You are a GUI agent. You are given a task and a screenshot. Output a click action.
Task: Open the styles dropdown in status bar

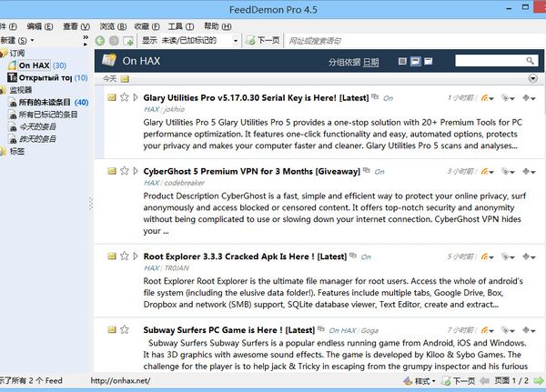click(x=420, y=381)
